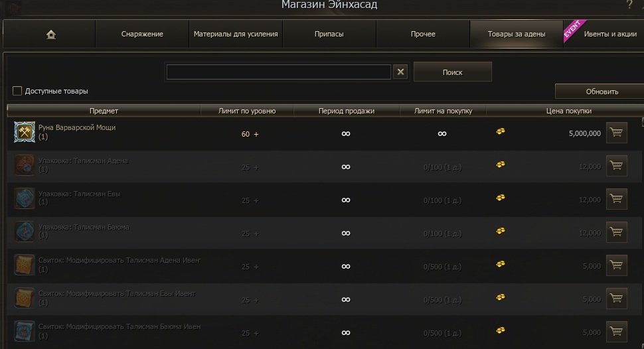Screen dimensions: 644x349
Task: Clear the search field with X button
Action: 400,72
